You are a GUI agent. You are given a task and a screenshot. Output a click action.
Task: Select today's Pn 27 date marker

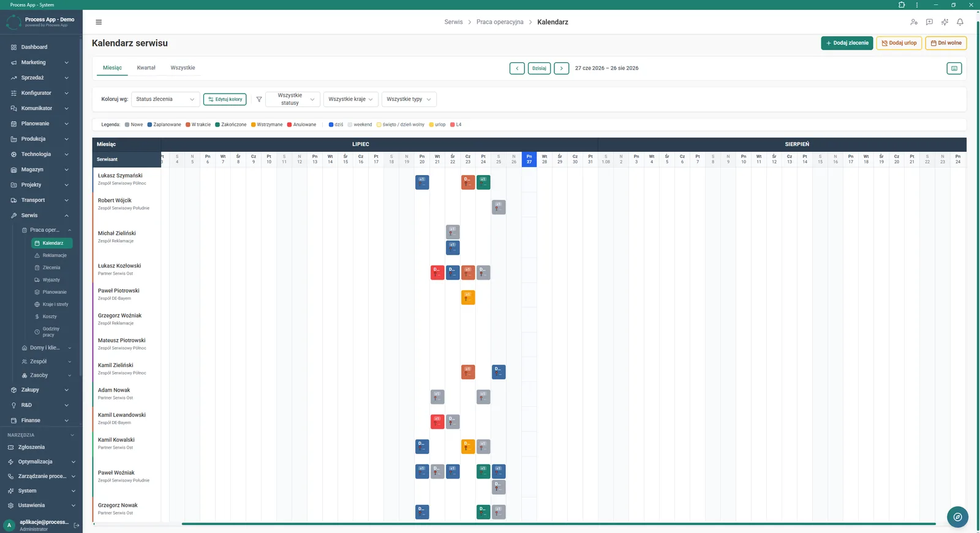[x=529, y=159]
